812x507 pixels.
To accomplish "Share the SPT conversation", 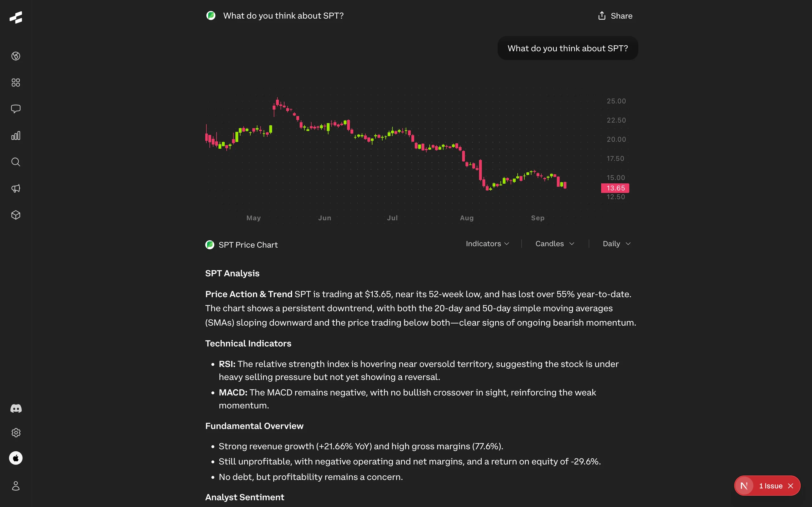I will 615,15.
